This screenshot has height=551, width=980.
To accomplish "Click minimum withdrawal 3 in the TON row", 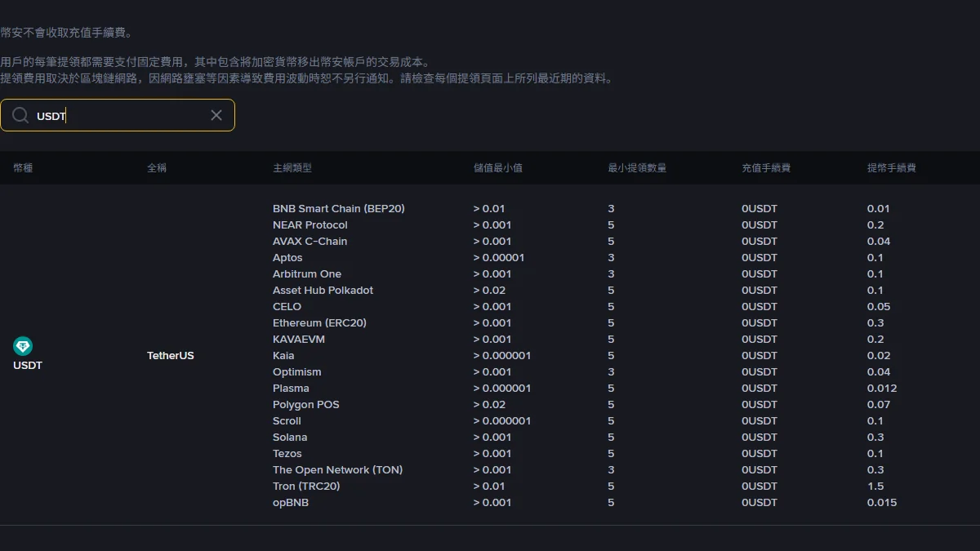I will [x=611, y=470].
